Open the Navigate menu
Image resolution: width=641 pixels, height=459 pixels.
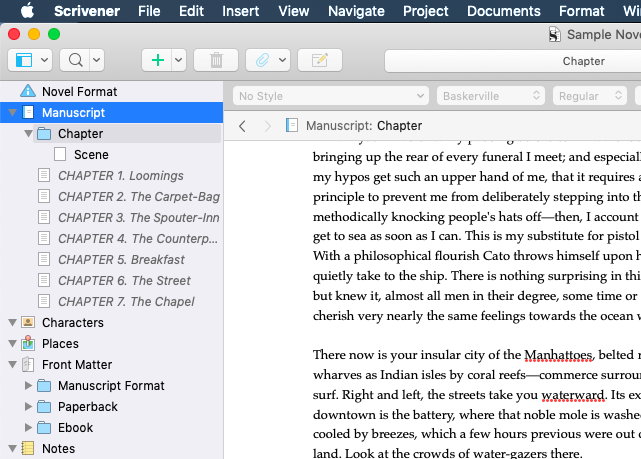point(356,11)
